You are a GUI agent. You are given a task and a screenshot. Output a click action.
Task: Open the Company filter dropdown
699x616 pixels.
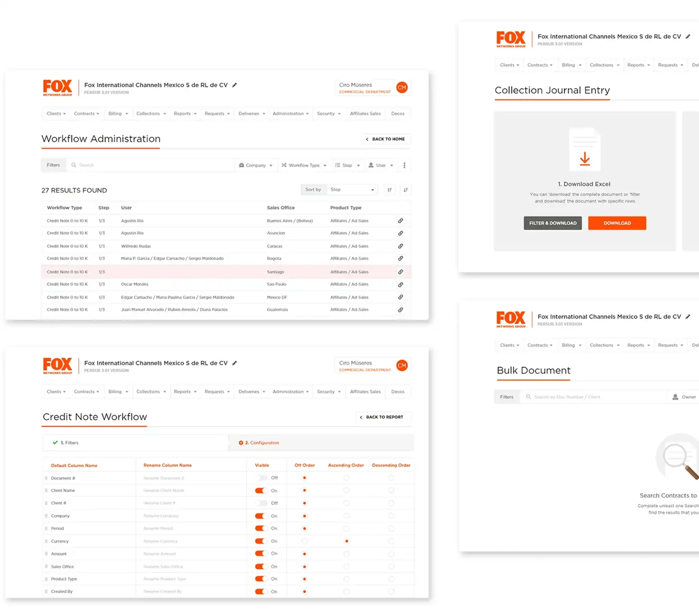point(255,165)
